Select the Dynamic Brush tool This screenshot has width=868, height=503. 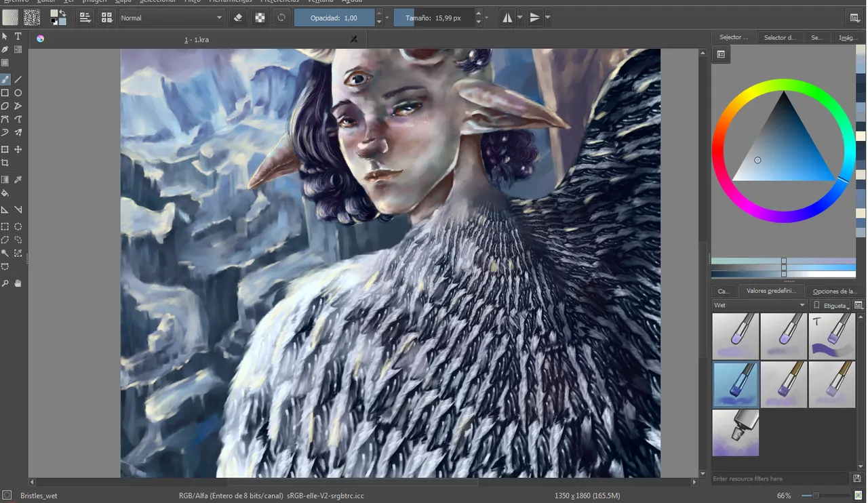coord(5,133)
